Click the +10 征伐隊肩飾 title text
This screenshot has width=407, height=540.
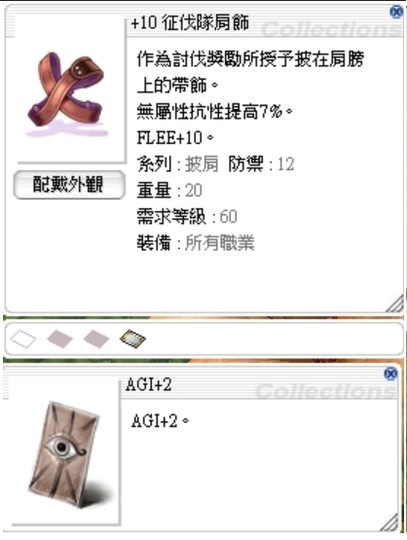click(x=190, y=24)
